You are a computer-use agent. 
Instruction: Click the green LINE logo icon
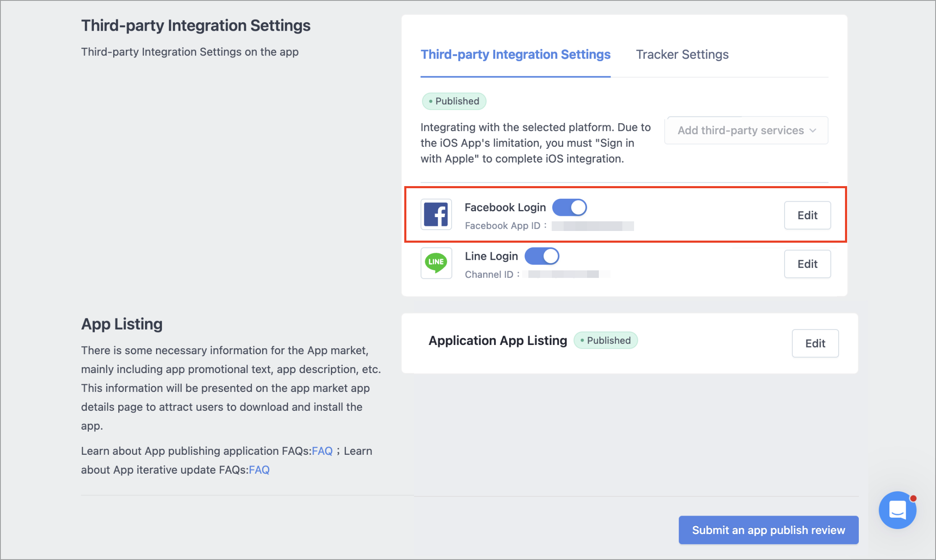[x=436, y=263]
